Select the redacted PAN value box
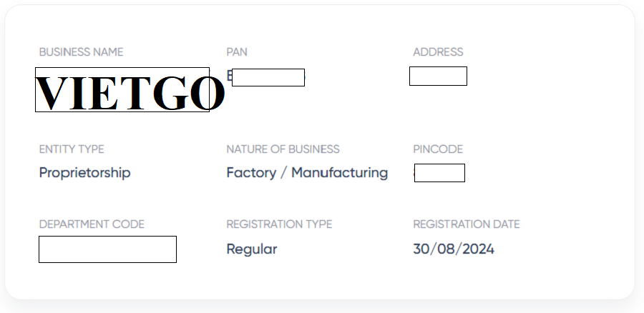This screenshot has width=644, height=313. pyautogui.click(x=268, y=77)
